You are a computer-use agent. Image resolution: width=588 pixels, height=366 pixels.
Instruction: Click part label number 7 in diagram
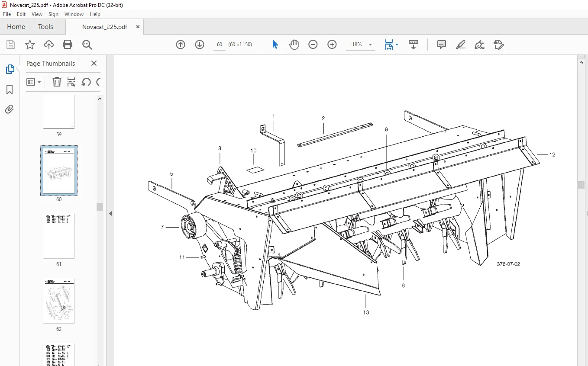162,227
